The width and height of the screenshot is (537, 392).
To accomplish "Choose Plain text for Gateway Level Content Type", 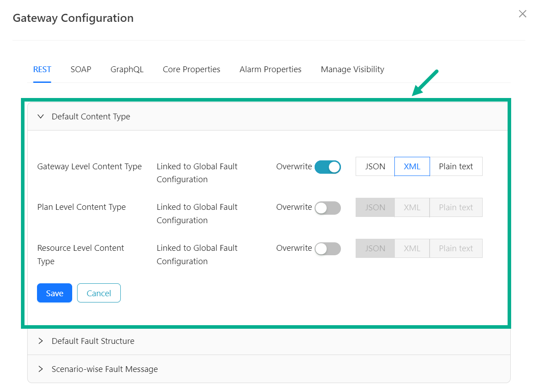I will [456, 167].
